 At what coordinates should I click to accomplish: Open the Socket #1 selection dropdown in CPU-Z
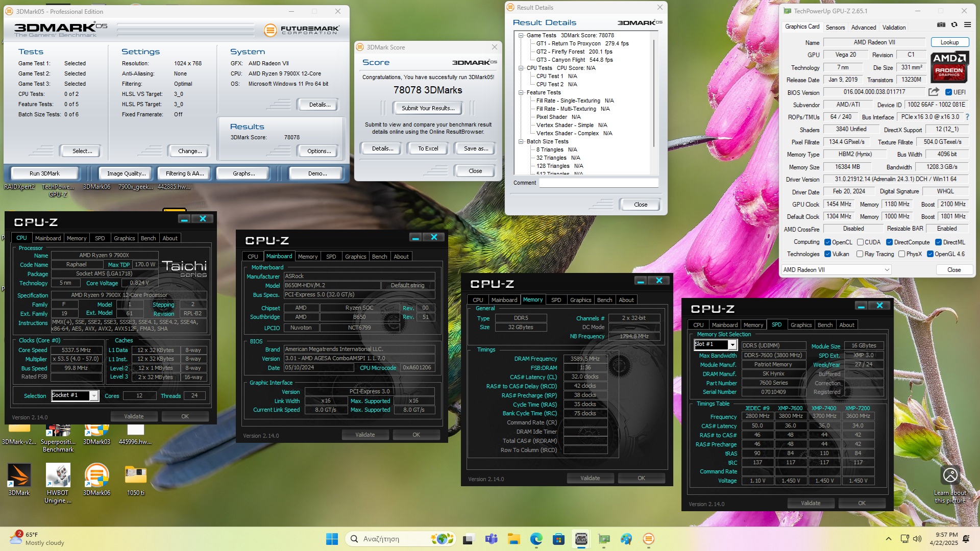75,395
